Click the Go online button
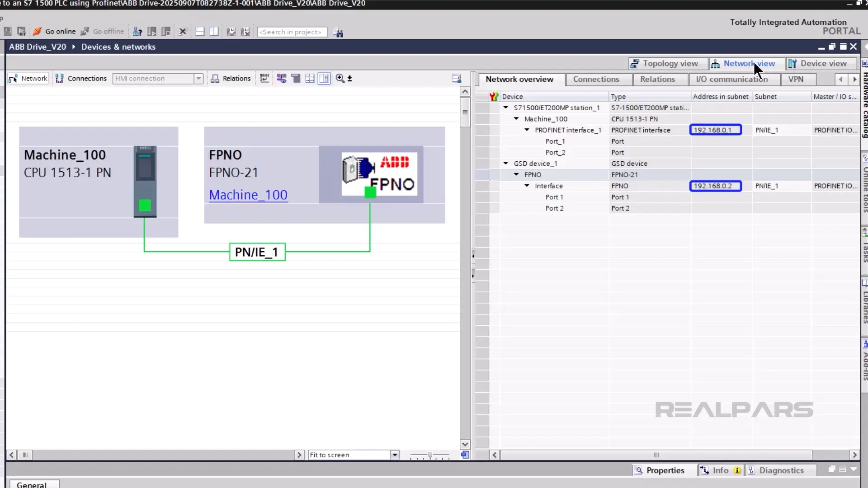Screen dimensions: 868x488 [x=54, y=32]
